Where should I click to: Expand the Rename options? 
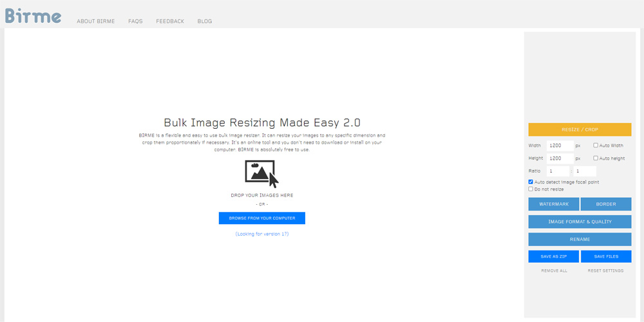(580, 240)
